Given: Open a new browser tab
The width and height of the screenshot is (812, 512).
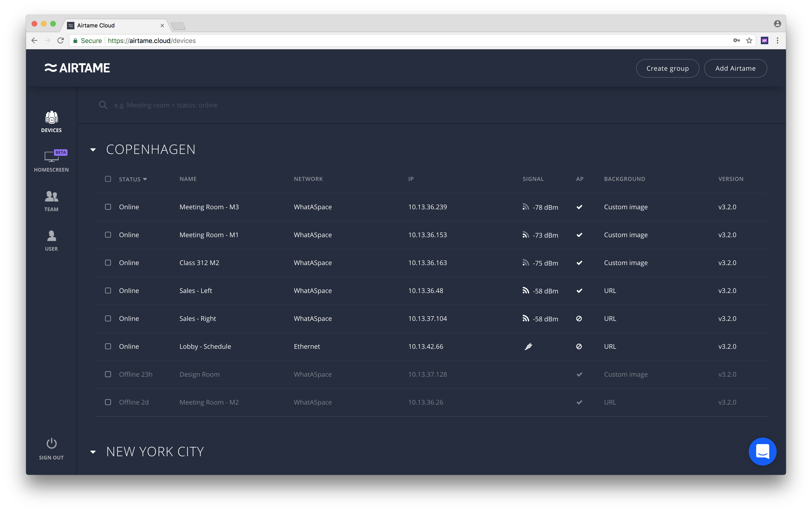Looking at the screenshot, I should 178,26.
